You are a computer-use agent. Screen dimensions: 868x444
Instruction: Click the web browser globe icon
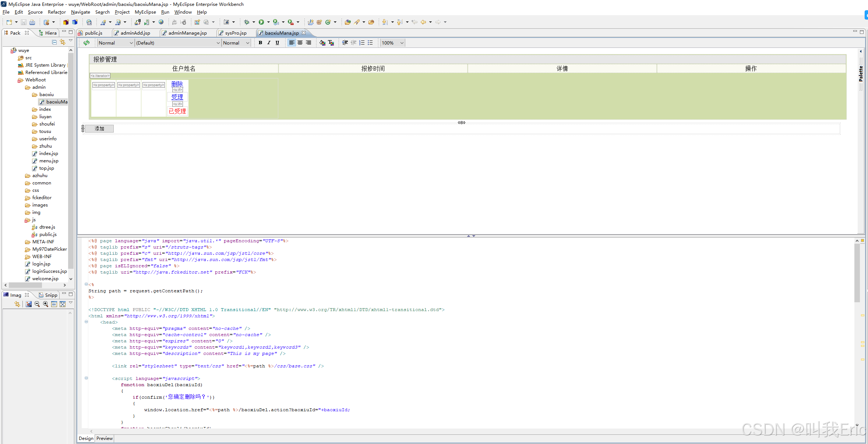[161, 22]
